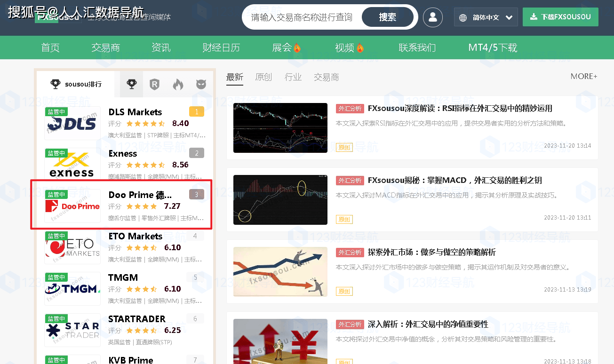Open the 交易商 nav item
The width and height of the screenshot is (614, 364).
[x=105, y=47]
